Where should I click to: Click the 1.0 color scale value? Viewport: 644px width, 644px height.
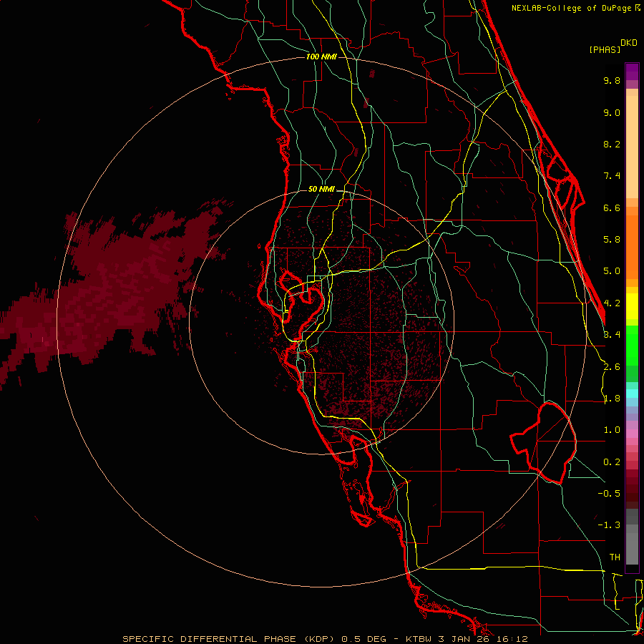coord(612,431)
